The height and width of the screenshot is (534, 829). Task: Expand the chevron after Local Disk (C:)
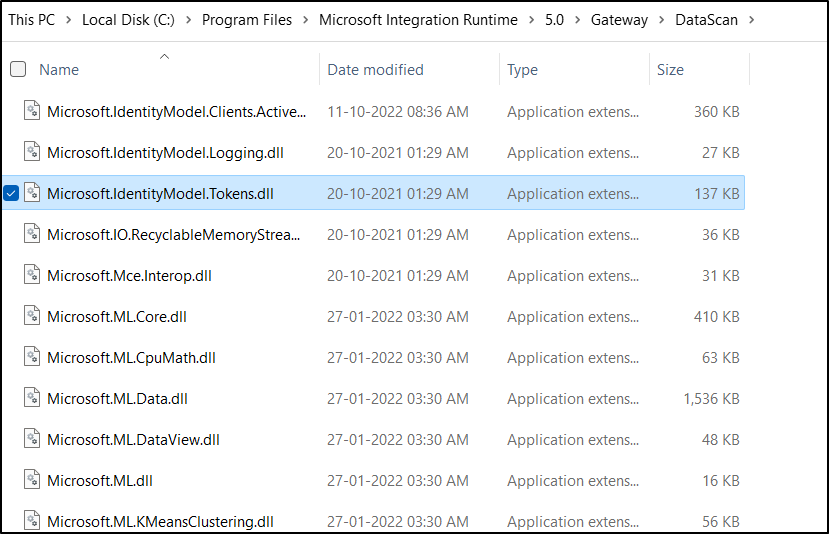click(188, 20)
